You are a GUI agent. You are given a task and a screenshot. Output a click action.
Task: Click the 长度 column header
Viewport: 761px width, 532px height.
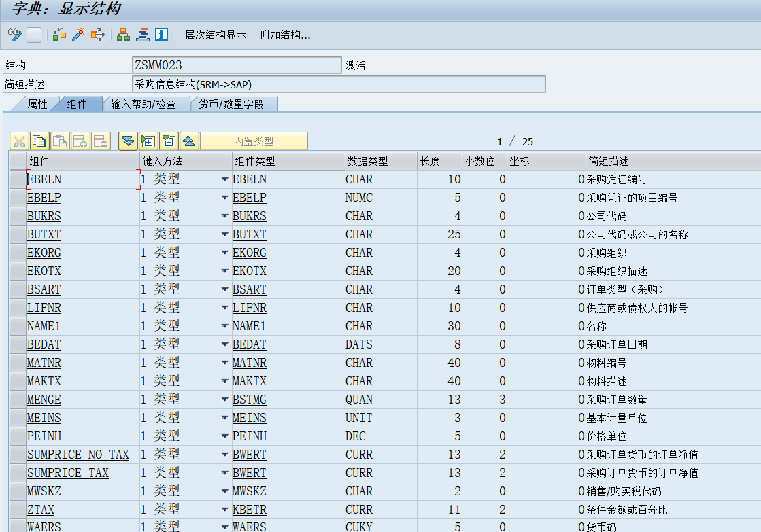pyautogui.click(x=440, y=161)
